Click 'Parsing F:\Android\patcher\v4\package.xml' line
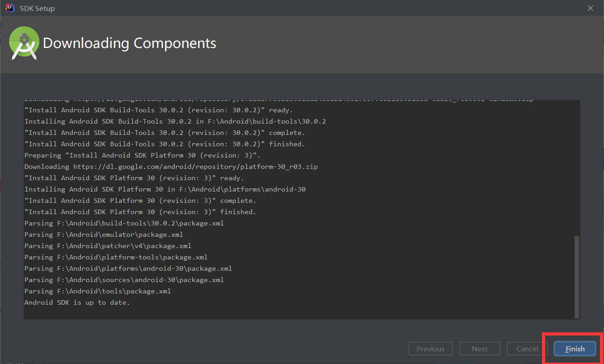This screenshot has height=364, width=604. tap(108, 246)
